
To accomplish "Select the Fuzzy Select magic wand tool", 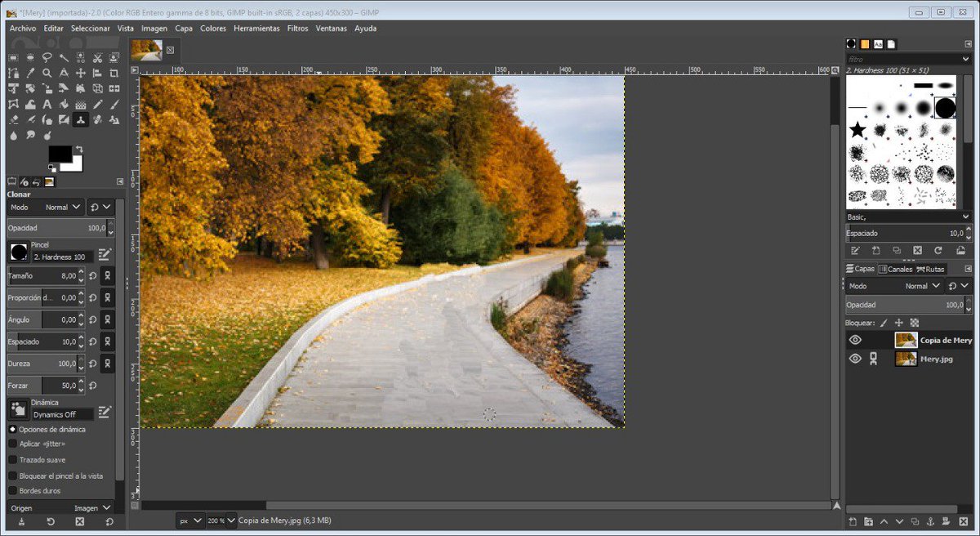I will coord(64,57).
